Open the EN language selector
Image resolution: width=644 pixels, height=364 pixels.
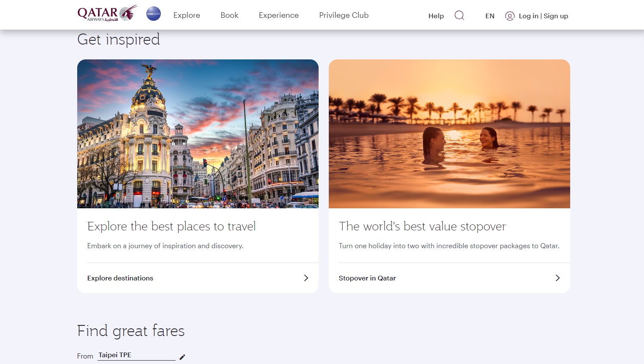click(x=490, y=16)
